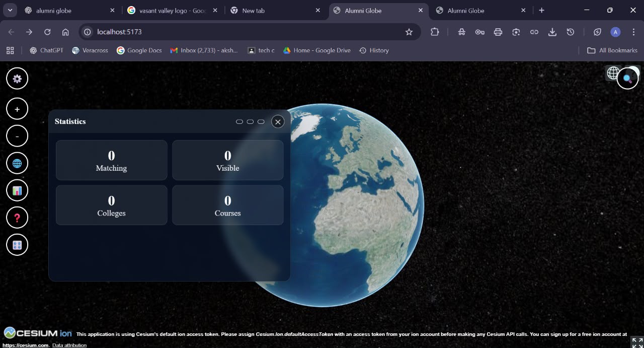Click the dice button in the left sidebar
This screenshot has height=348, width=644.
[x=17, y=245]
